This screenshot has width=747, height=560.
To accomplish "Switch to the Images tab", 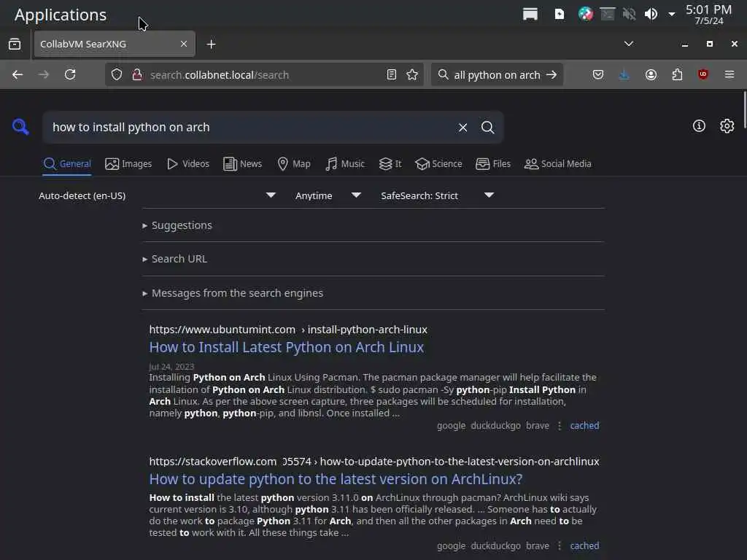I will [128, 164].
